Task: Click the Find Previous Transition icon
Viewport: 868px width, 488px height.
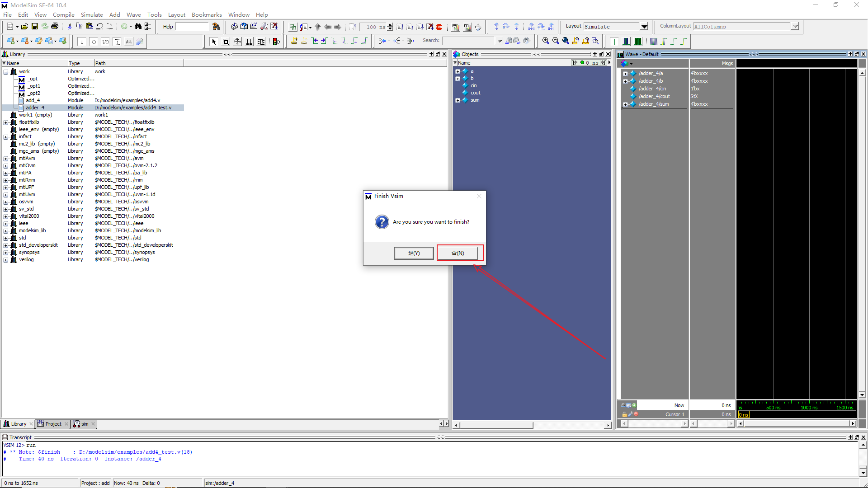Action: click(x=315, y=41)
